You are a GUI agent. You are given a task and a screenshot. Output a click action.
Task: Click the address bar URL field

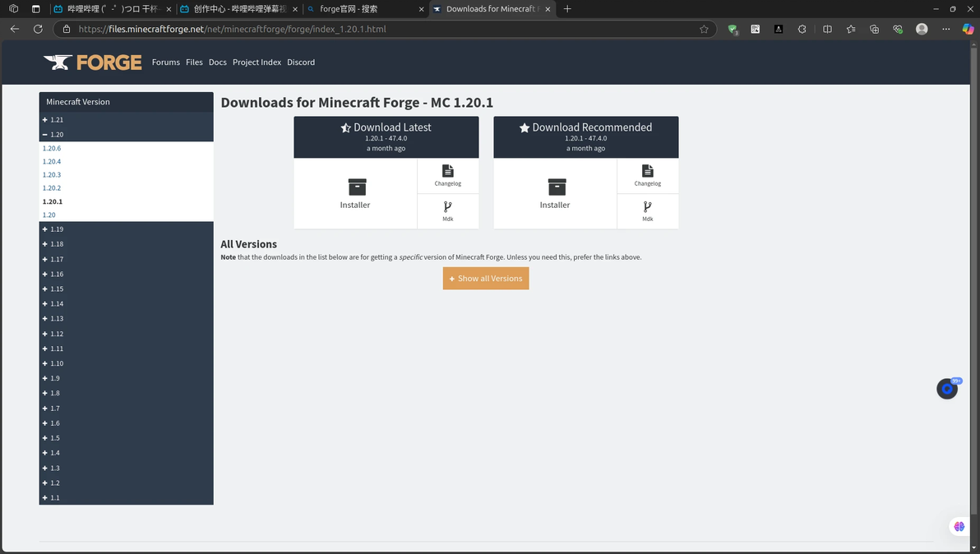pyautogui.click(x=385, y=29)
